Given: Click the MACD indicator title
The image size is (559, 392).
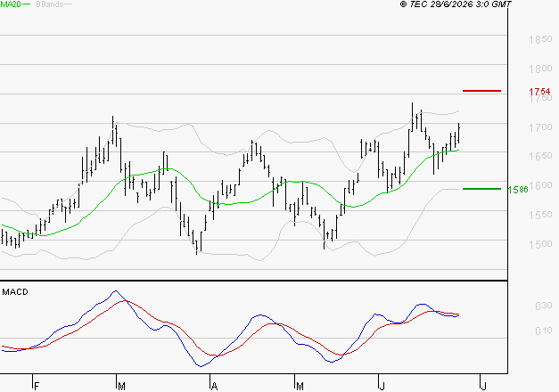Looking at the screenshot, I should coord(15,292).
